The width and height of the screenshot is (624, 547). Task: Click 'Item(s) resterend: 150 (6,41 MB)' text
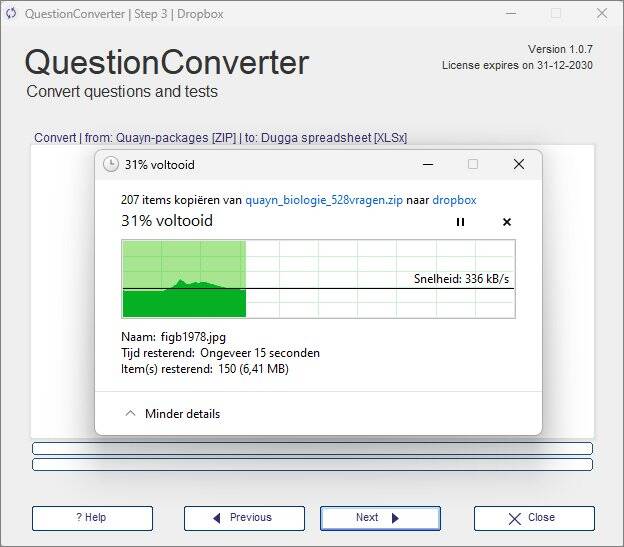click(205, 369)
